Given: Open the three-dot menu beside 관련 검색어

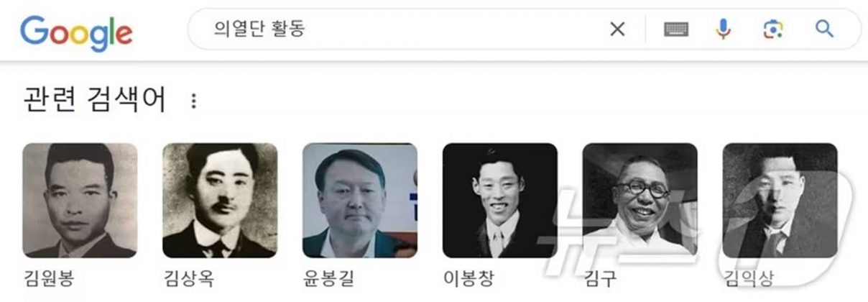Looking at the screenshot, I should [193, 101].
